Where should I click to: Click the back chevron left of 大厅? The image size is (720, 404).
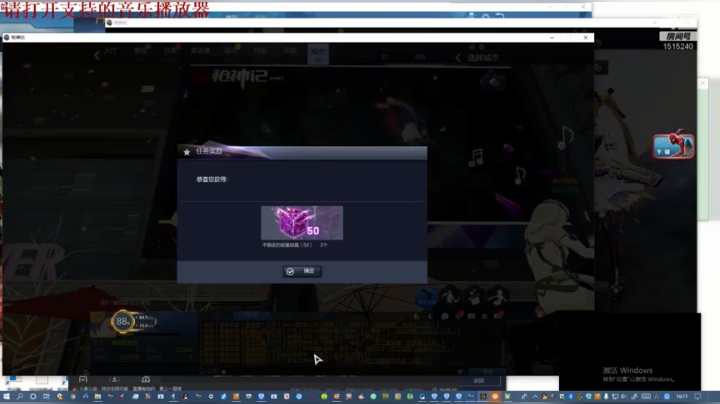[x=97, y=56]
